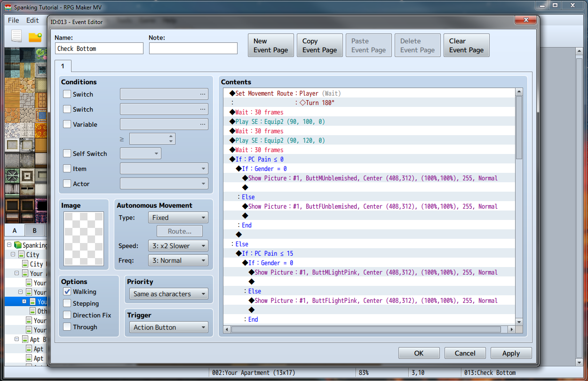Check the Direction Fix option

[67, 315]
